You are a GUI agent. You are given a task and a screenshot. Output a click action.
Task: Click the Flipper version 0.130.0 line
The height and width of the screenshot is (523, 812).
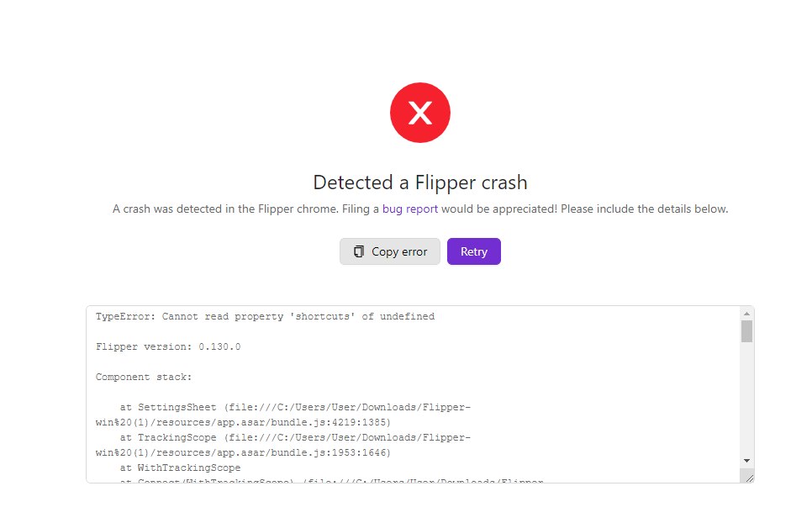[166, 346]
